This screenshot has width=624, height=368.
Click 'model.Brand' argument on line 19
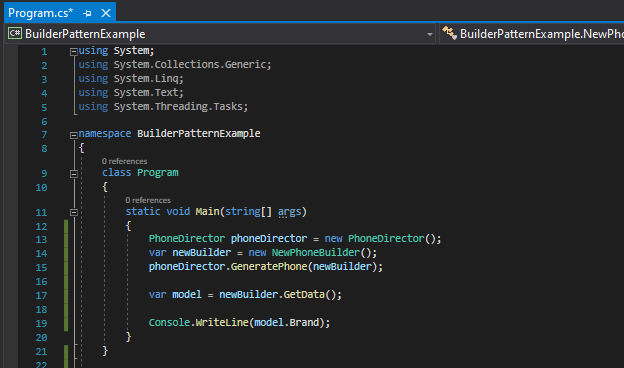tap(287, 322)
